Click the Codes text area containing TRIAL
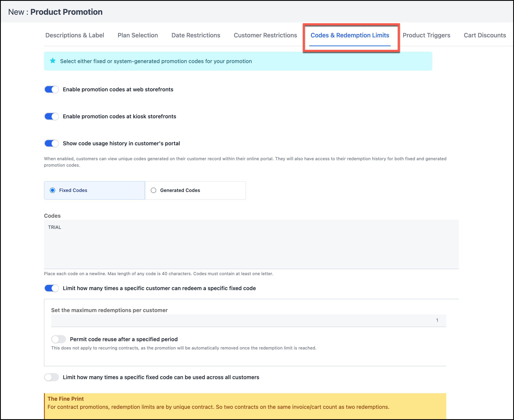This screenshot has height=420, width=514. tap(251, 244)
